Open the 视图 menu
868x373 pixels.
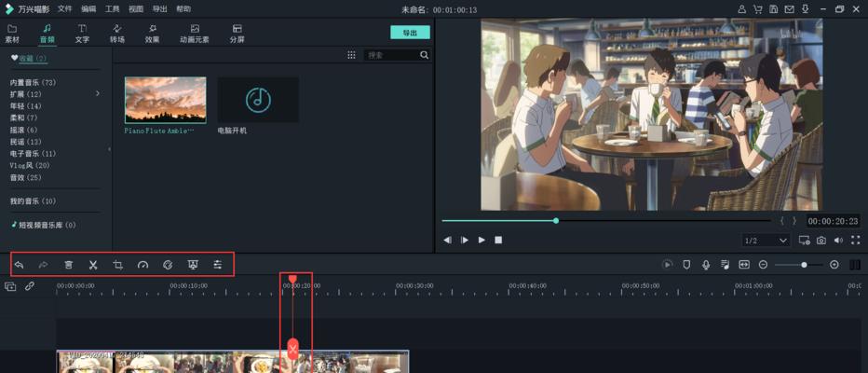(x=136, y=9)
